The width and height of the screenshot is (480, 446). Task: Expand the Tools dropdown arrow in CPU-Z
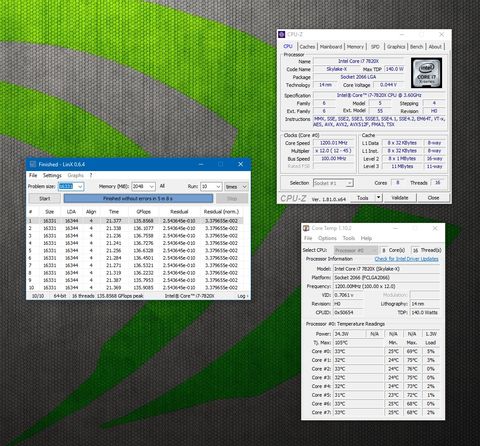click(378, 198)
